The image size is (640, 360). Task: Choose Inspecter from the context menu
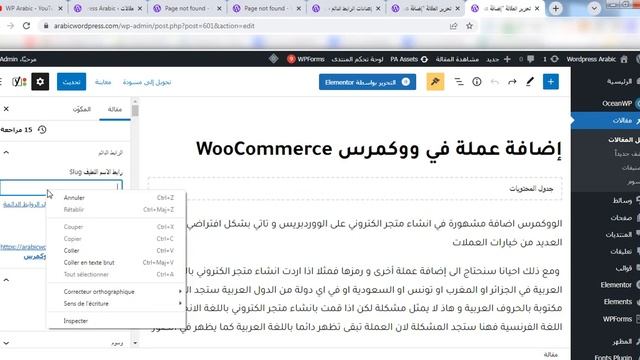point(117,321)
